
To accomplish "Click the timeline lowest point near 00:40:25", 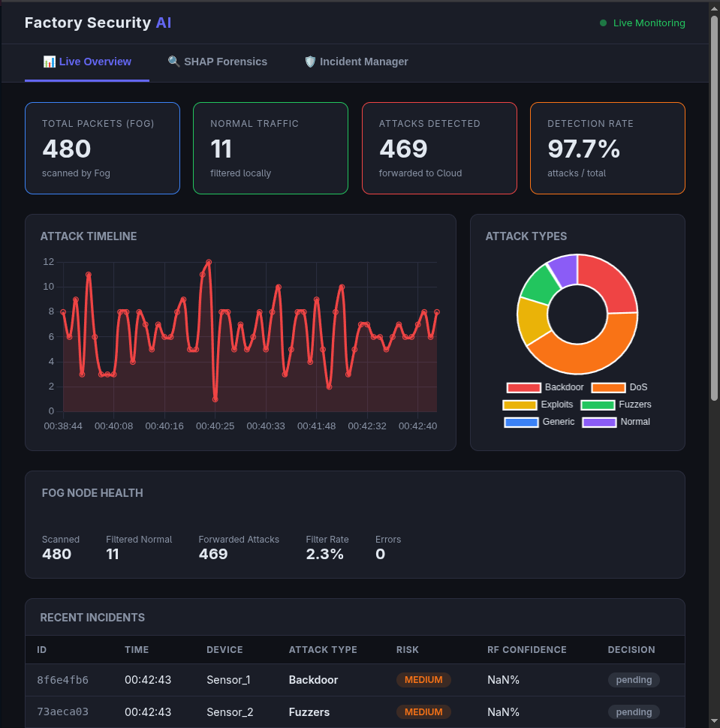I will point(215,399).
